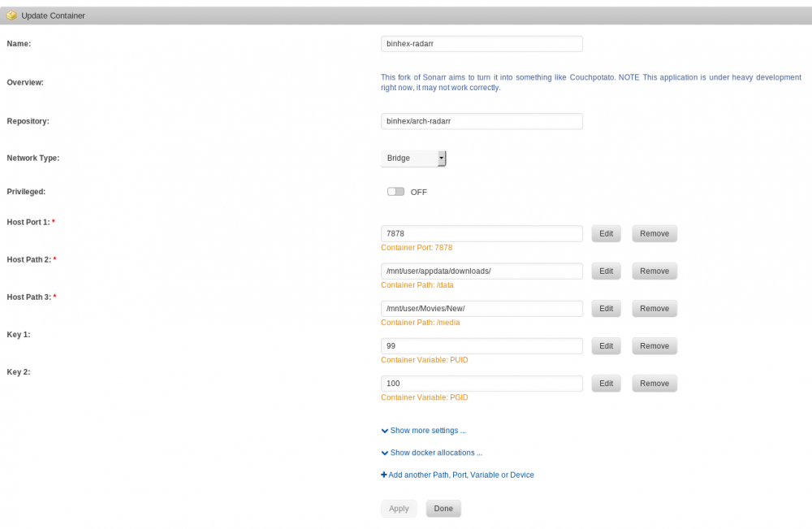Click the Update Container box icon
This screenshot has width=812, height=529.
pos(11,15)
